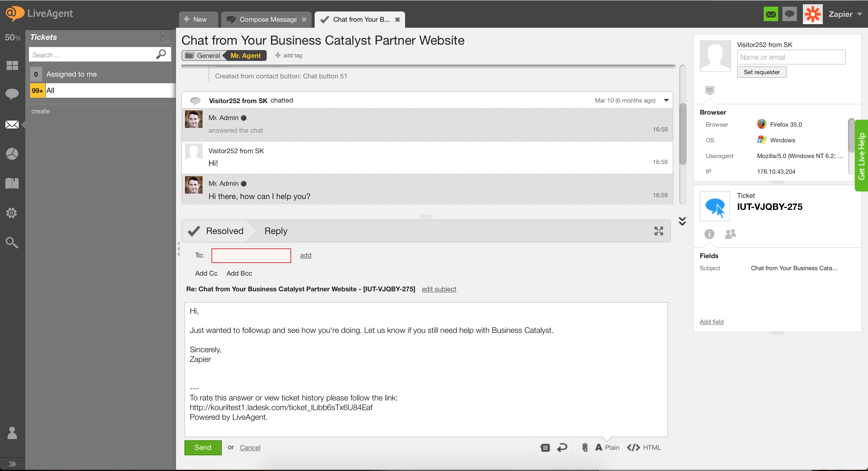Toggle the tickets list view icon

pyautogui.click(x=166, y=37)
